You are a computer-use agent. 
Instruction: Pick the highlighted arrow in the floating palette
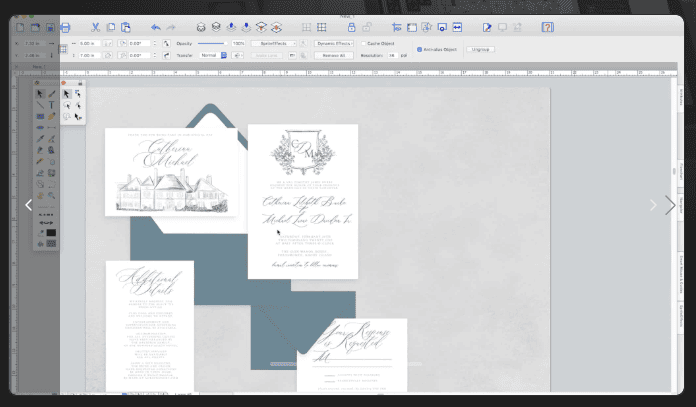click(67, 94)
